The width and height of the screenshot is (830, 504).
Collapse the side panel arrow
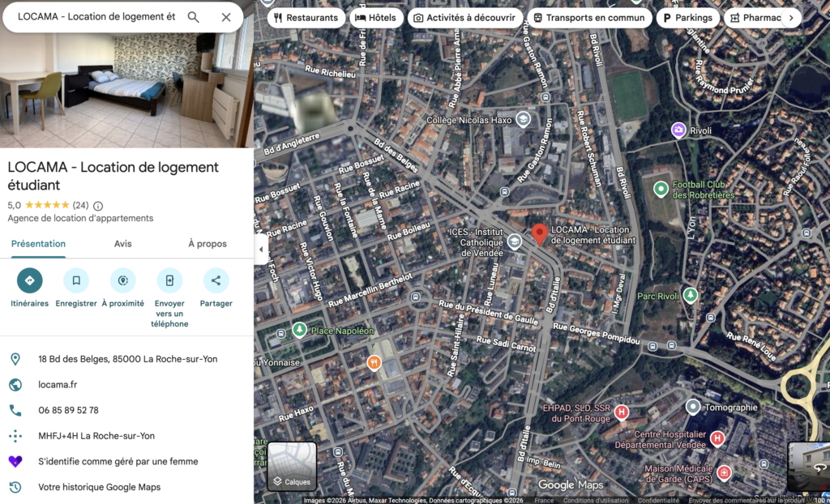tap(261, 250)
